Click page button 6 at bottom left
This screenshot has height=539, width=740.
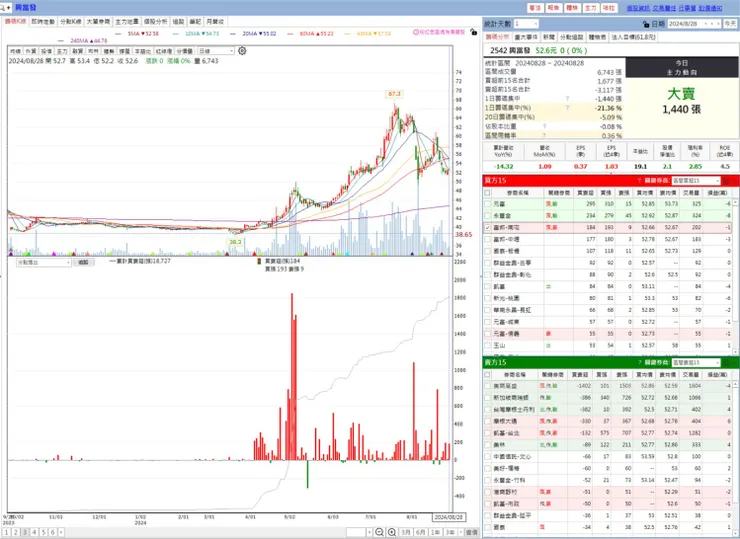(x=52, y=532)
